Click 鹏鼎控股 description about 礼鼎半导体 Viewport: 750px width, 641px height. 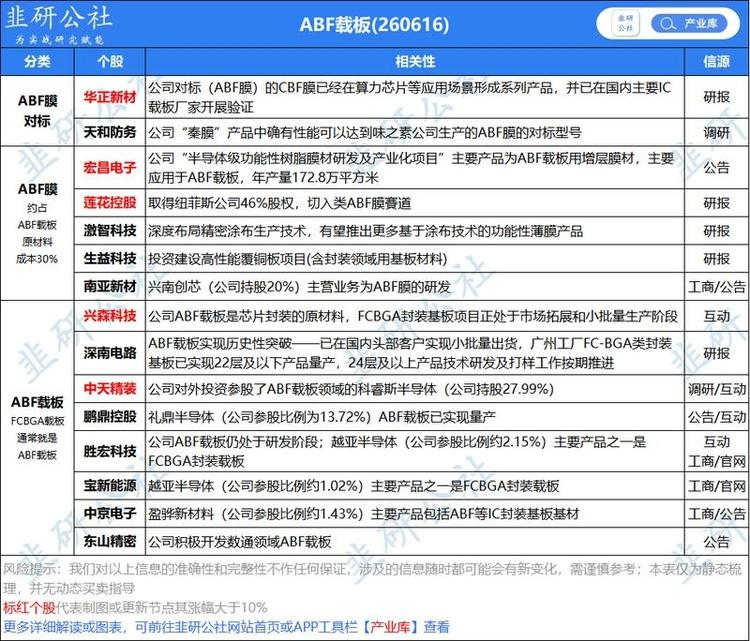click(321, 417)
